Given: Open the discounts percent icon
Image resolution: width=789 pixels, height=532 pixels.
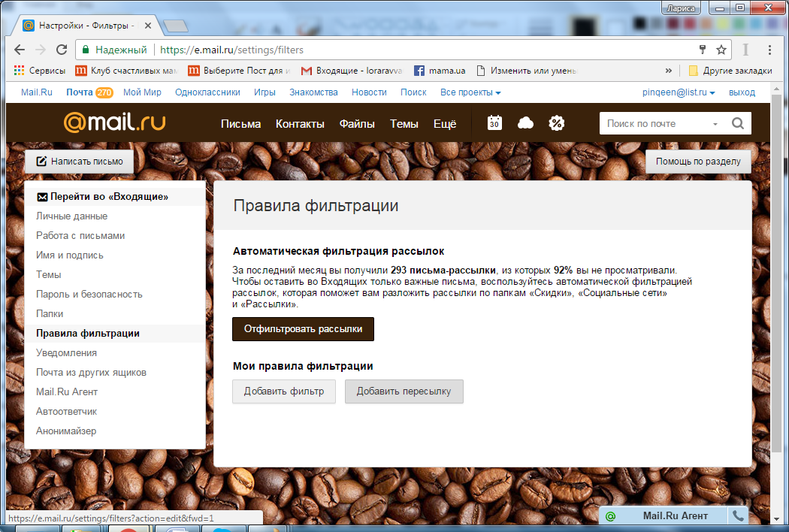Looking at the screenshot, I should (557, 122).
